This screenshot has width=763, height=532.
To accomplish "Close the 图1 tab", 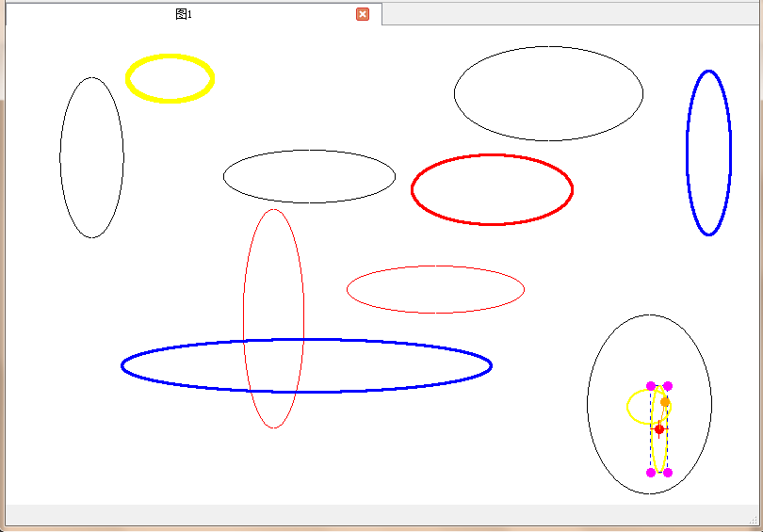I will tap(363, 14).
